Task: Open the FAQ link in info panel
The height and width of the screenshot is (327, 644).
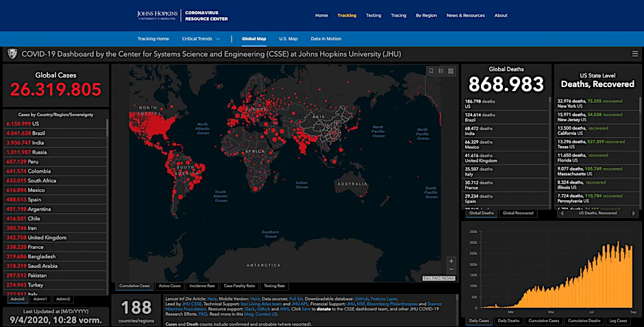Action: [203, 314]
